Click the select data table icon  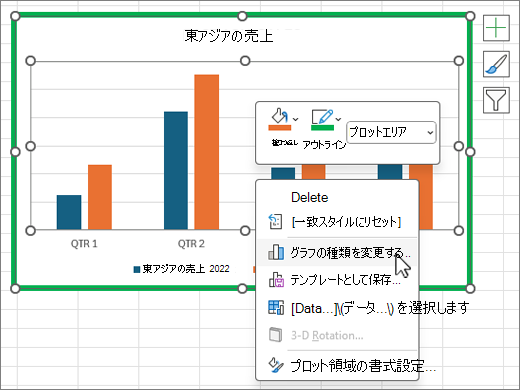(276, 307)
